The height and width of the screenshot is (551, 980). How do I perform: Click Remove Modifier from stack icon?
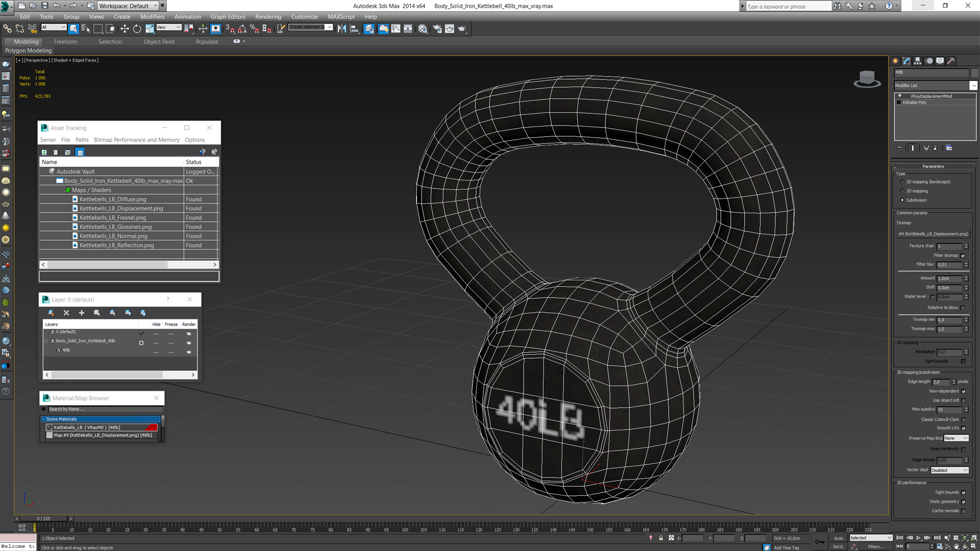click(x=935, y=148)
